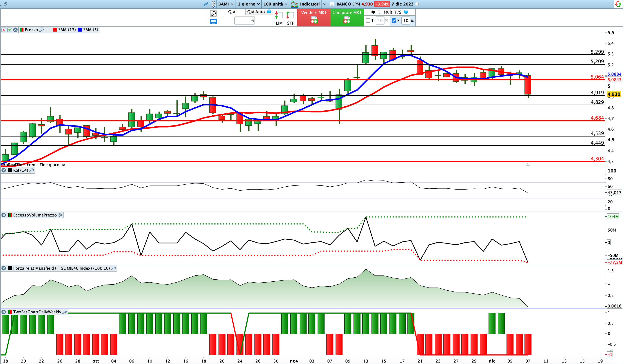
Task: Click the 'nov' month marker on time axis
Action: 294,361
